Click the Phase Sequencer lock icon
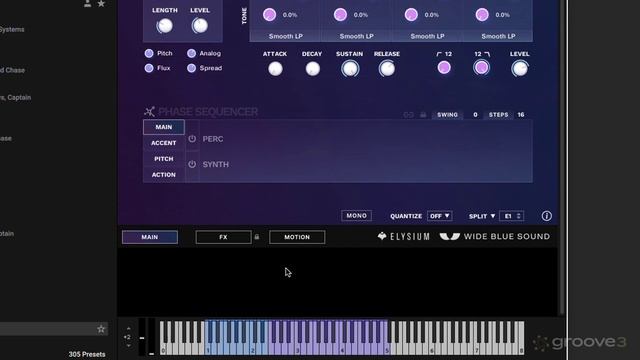This screenshot has width=640, height=360. (423, 115)
